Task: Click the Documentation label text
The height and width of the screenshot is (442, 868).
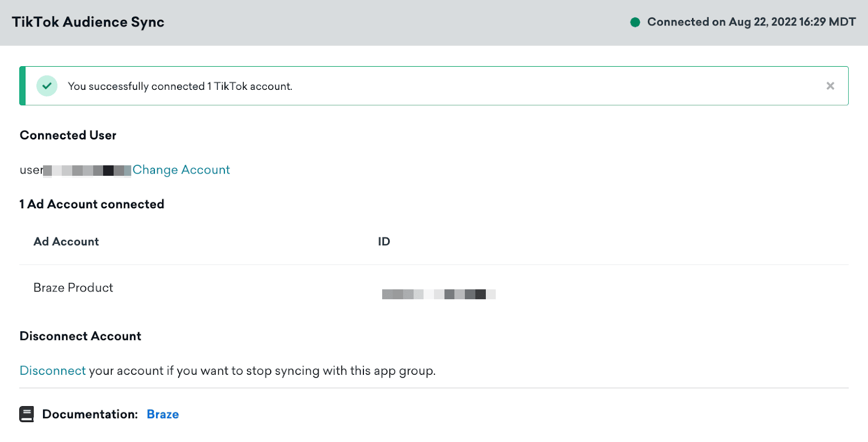Action: (x=90, y=414)
